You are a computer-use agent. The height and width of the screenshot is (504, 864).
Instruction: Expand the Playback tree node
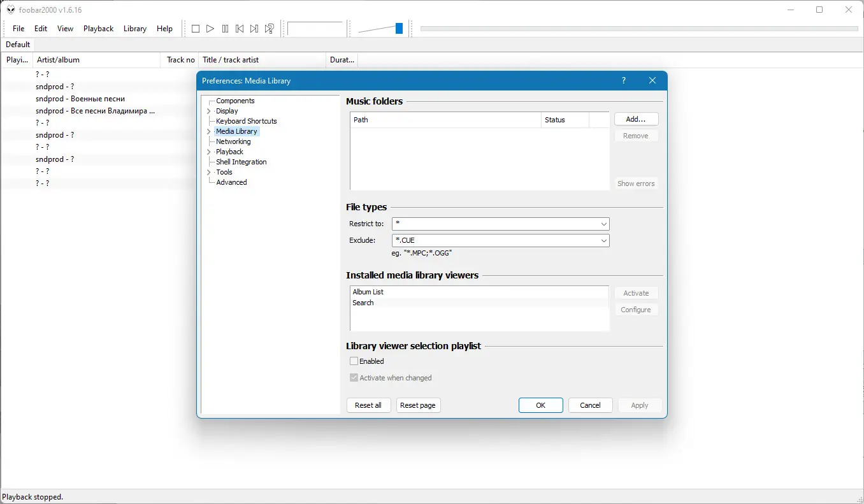209,152
